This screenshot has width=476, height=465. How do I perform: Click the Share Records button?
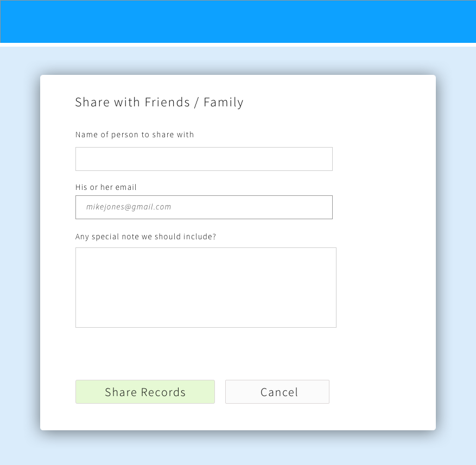(x=145, y=392)
